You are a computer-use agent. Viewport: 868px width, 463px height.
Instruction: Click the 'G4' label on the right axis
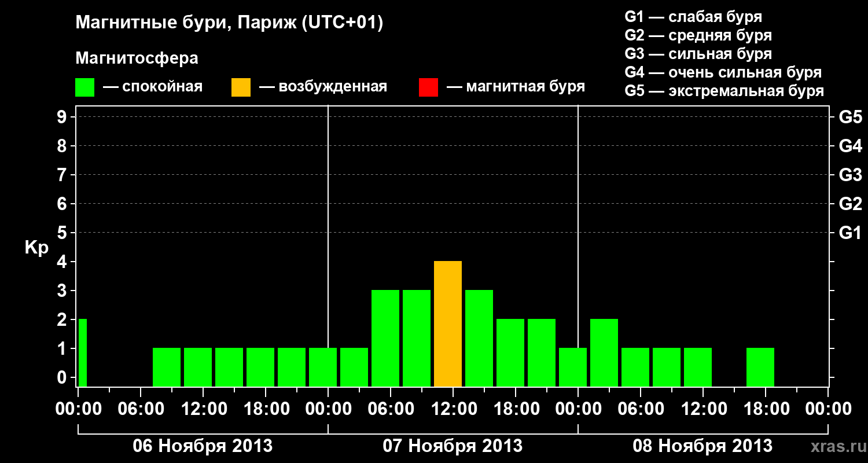pyautogui.click(x=850, y=146)
